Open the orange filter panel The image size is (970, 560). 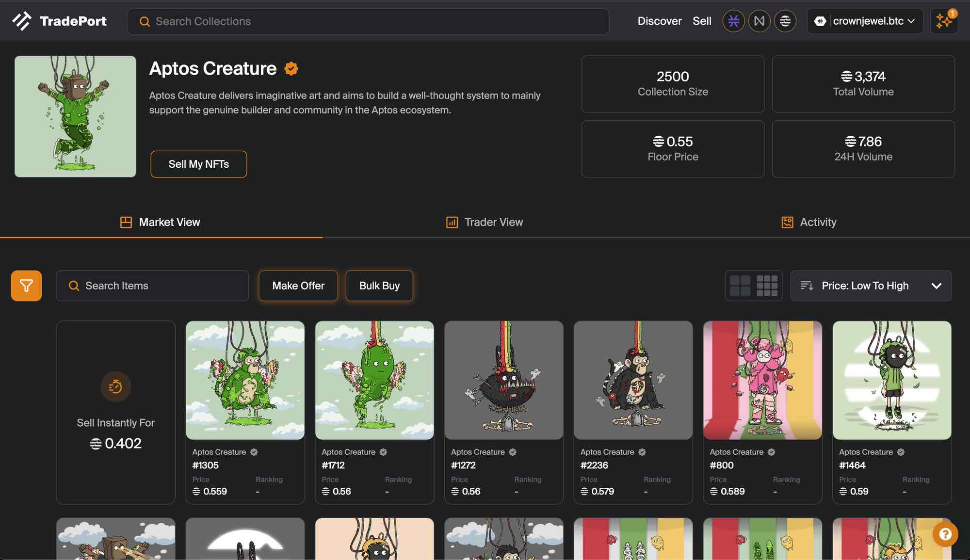pyautogui.click(x=26, y=286)
